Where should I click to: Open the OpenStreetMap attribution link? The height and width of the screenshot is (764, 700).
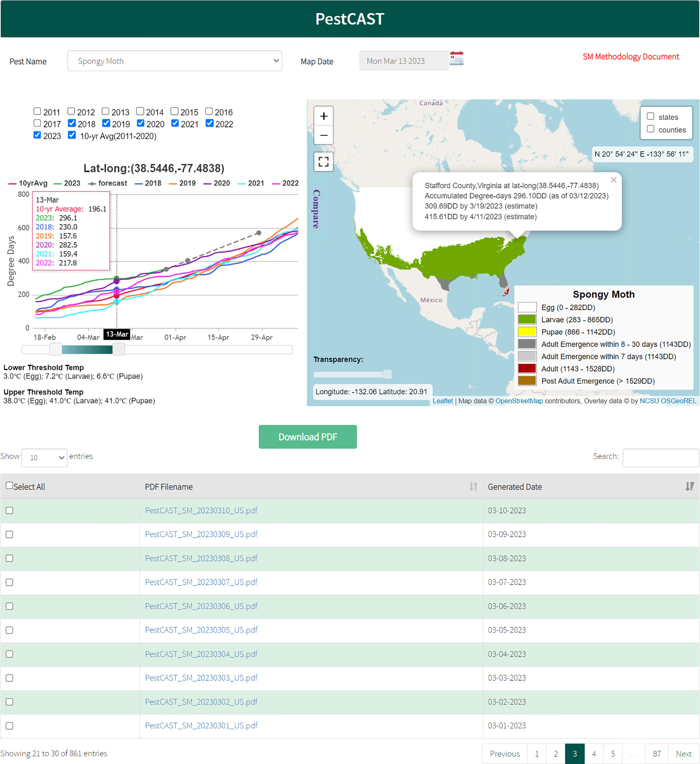click(x=519, y=401)
